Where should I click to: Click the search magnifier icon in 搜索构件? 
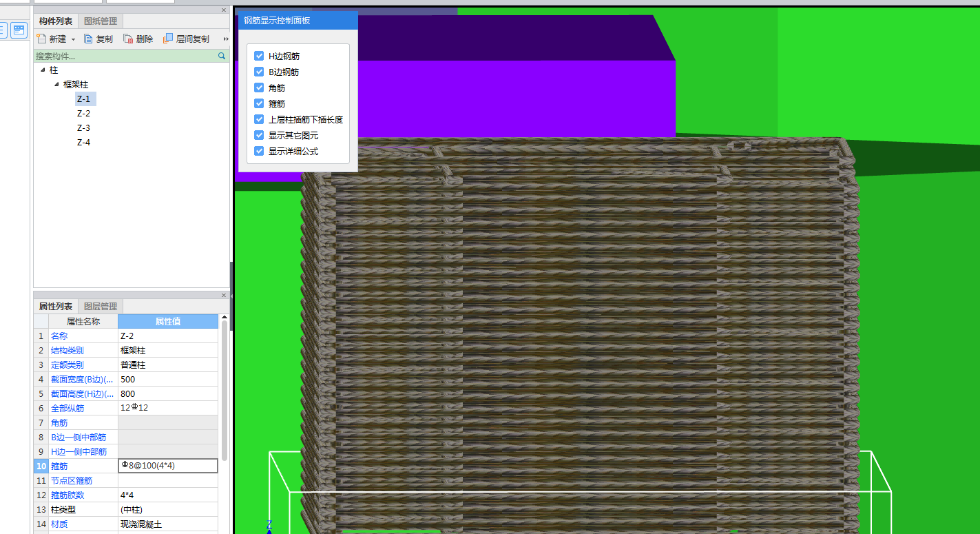222,56
